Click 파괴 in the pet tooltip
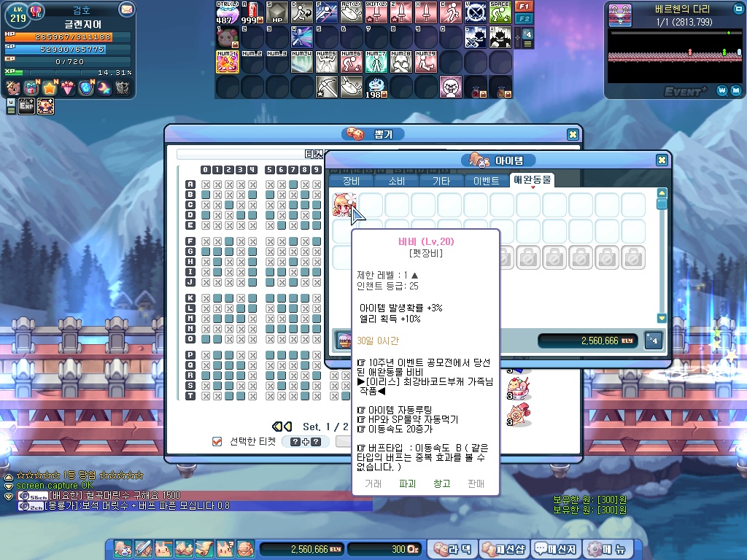This screenshot has height=560, width=747. point(407,484)
